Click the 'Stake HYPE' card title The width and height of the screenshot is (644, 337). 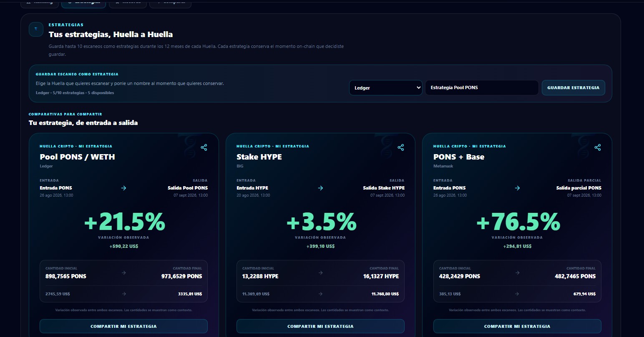tap(259, 157)
